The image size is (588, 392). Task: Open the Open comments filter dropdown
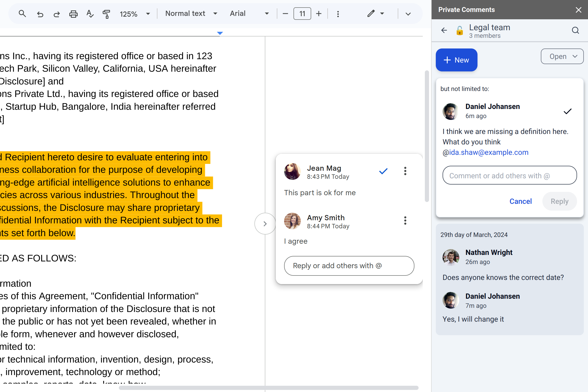[x=562, y=56]
